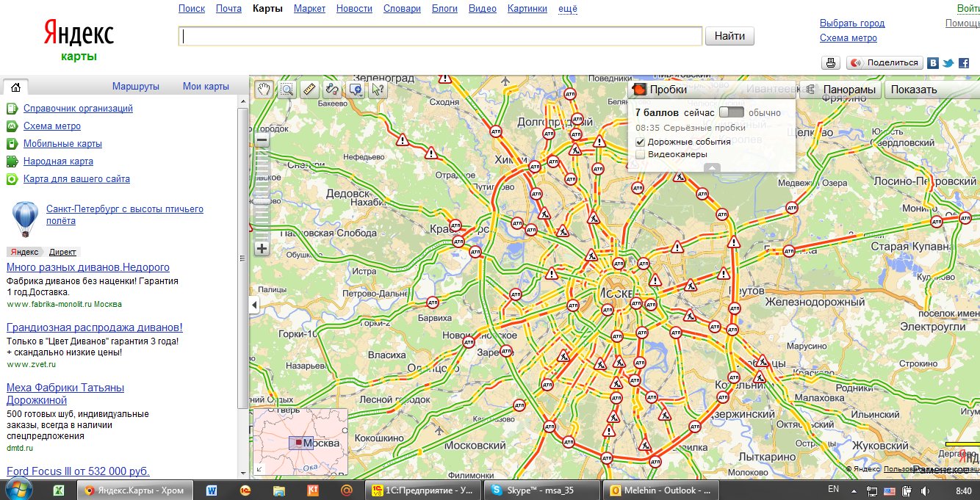Open sidebar Схема метро link
The image size is (980, 500).
click(x=52, y=126)
